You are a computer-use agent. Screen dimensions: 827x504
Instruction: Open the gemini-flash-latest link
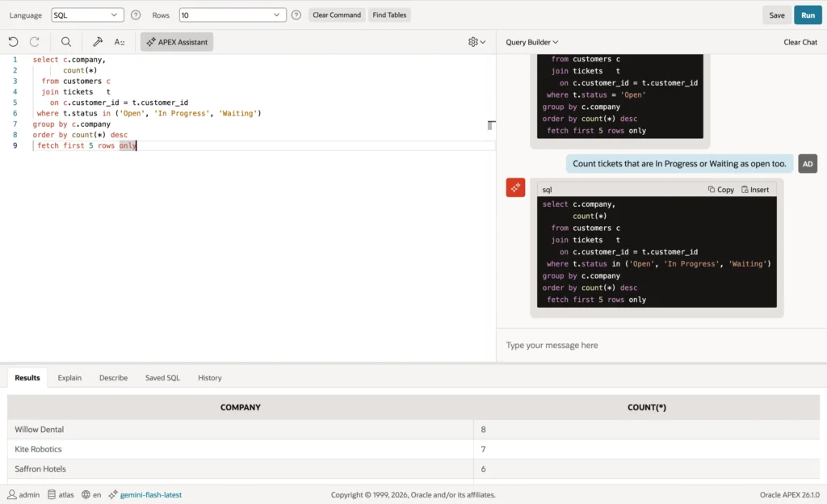[x=151, y=494]
